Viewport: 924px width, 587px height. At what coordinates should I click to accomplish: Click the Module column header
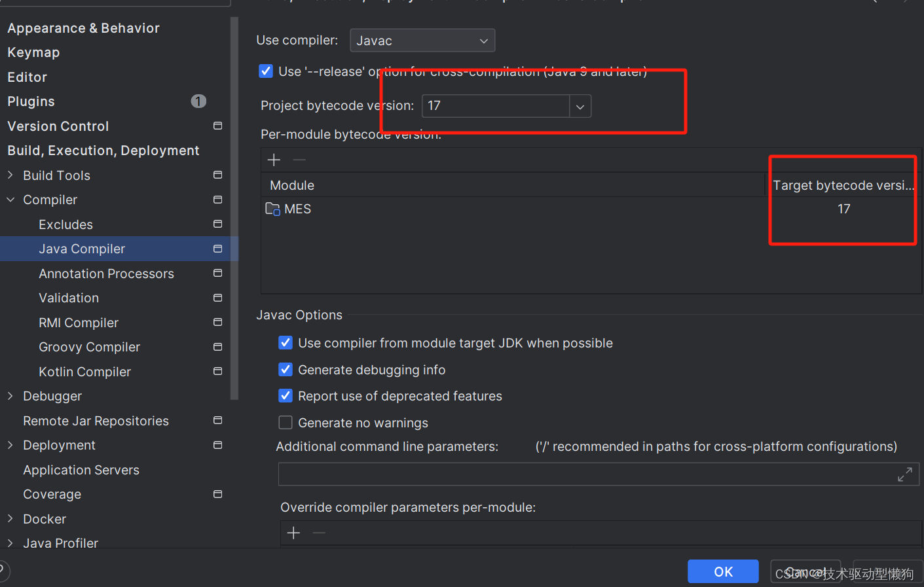(513, 185)
